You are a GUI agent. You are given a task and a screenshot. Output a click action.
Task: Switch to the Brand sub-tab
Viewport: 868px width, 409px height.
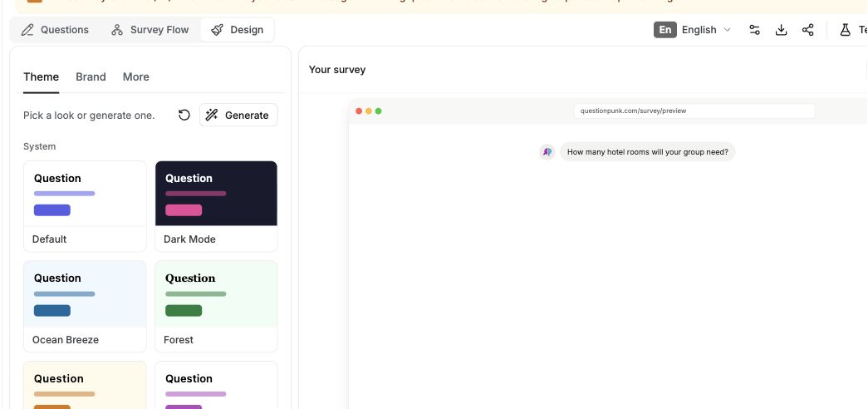tap(91, 77)
